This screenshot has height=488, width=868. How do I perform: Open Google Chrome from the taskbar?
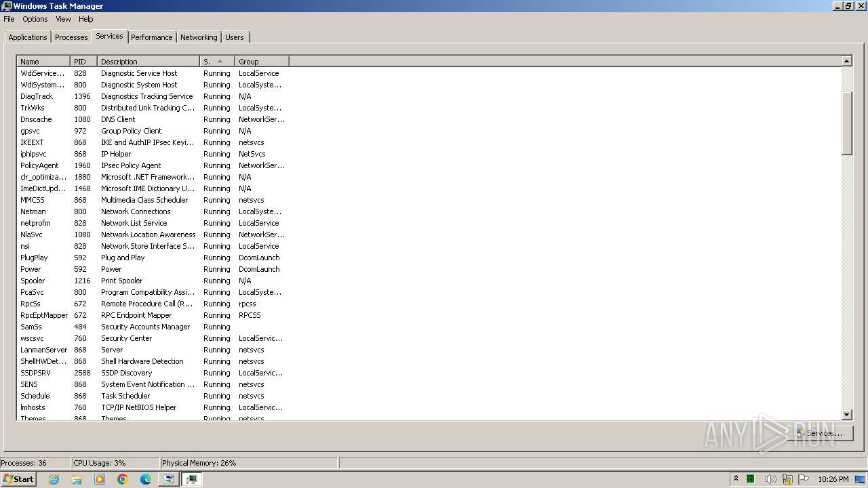coord(123,479)
